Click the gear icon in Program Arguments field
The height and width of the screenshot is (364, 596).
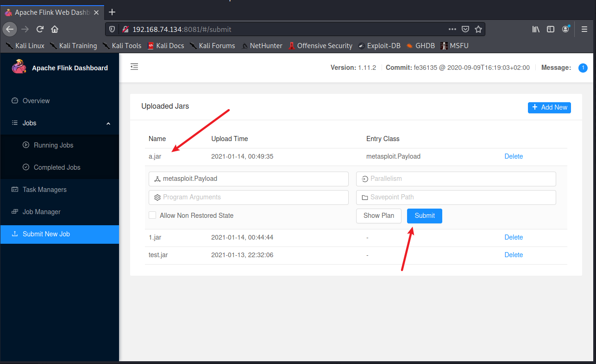point(157,197)
